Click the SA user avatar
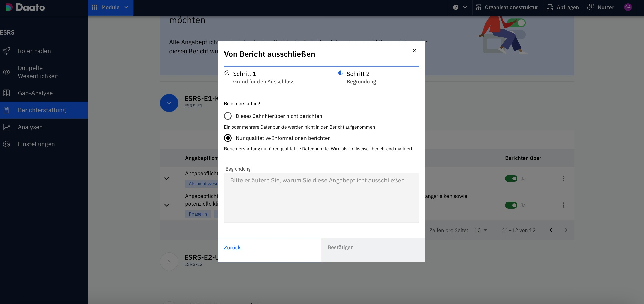Image resolution: width=644 pixels, height=304 pixels. [x=628, y=7]
